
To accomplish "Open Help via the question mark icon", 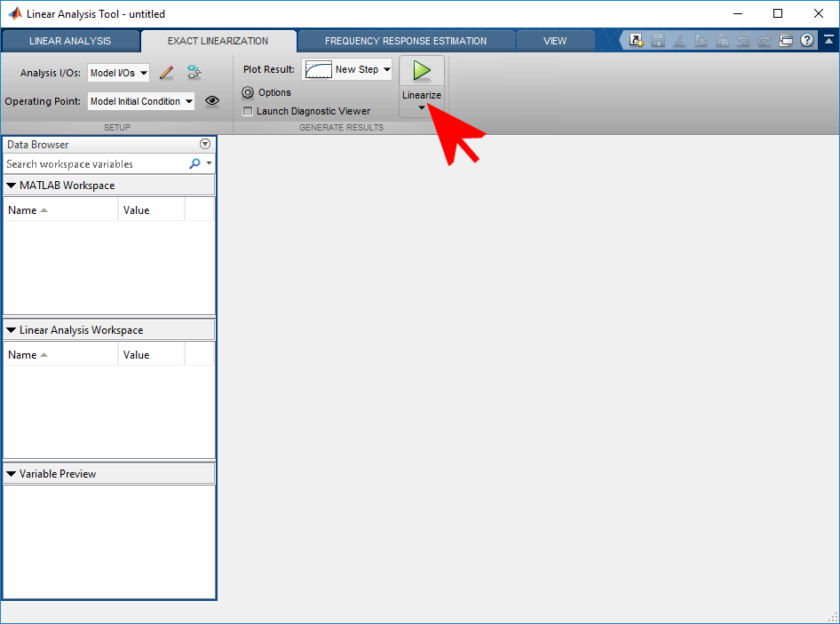I will click(807, 40).
